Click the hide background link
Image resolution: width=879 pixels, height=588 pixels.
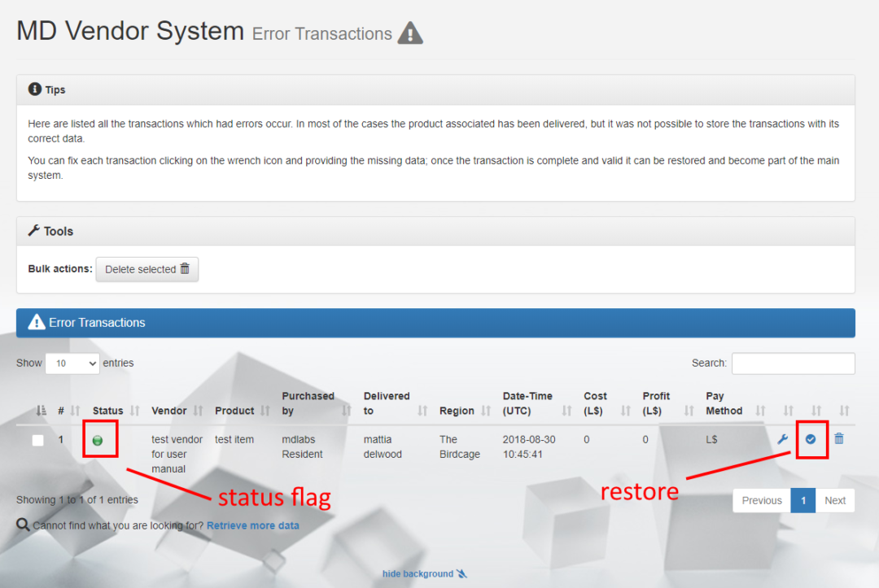coord(418,573)
